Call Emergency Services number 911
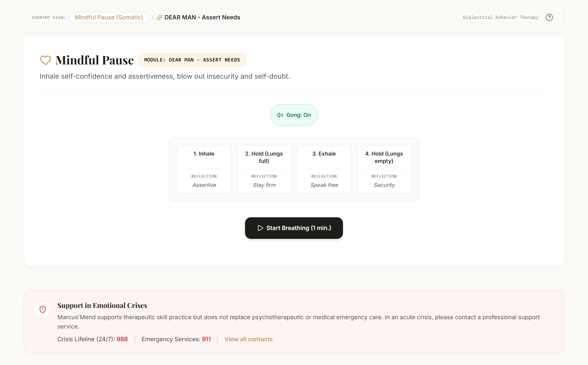This screenshot has width=588, height=365. point(206,339)
